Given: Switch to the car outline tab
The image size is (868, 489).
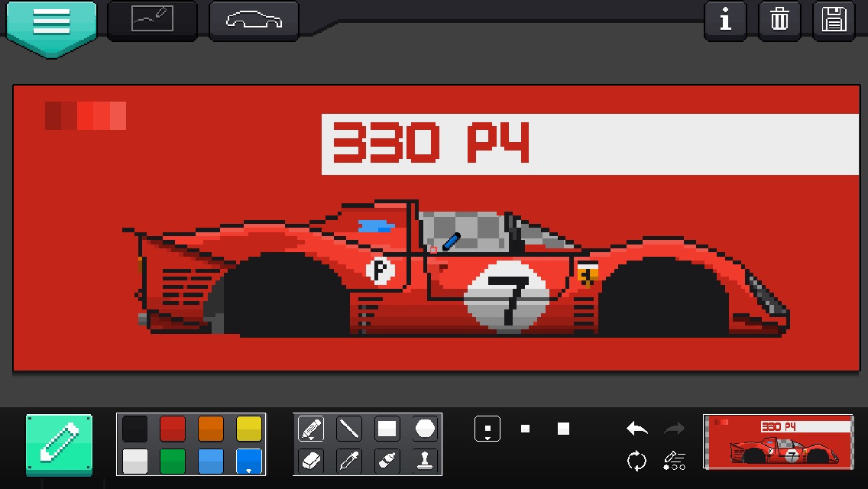Looking at the screenshot, I should [x=254, y=20].
